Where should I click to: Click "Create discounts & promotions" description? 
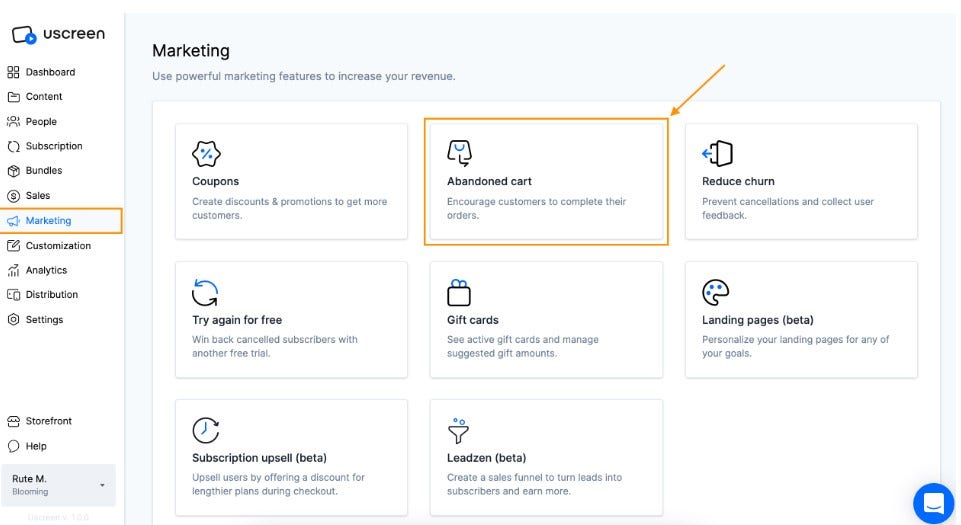coord(289,208)
